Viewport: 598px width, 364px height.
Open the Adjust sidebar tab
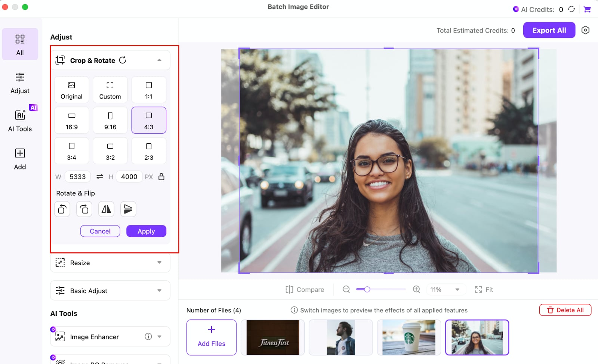coord(20,83)
